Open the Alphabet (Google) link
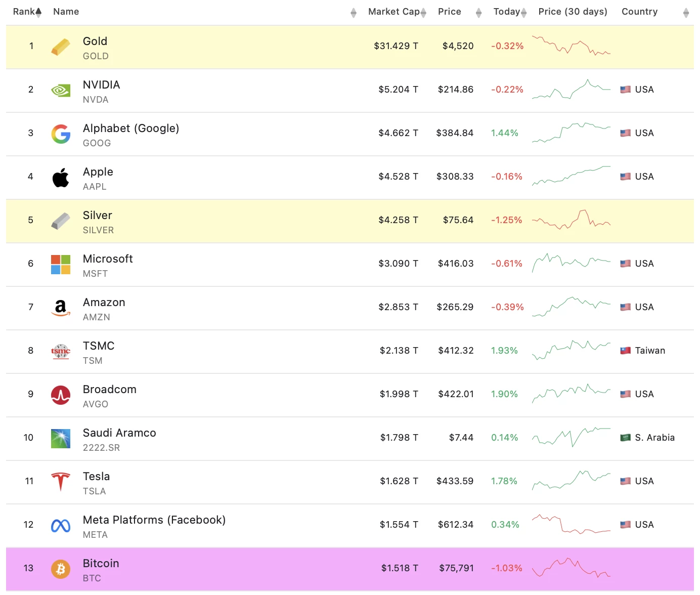The height and width of the screenshot is (595, 700). click(131, 129)
